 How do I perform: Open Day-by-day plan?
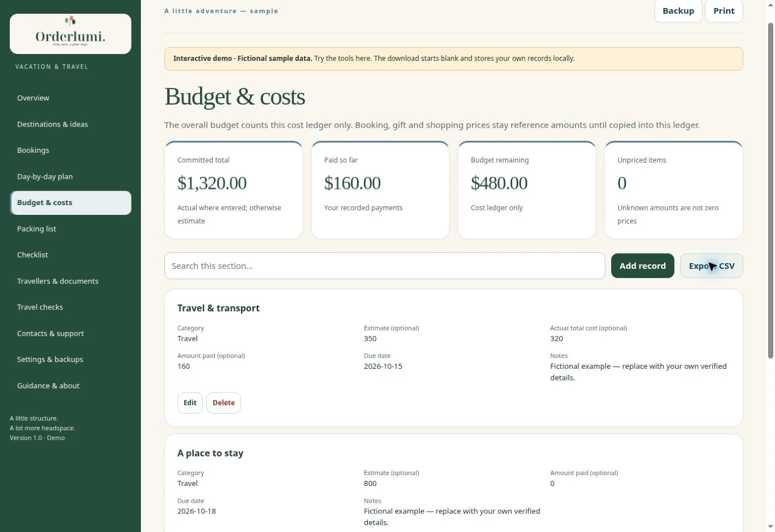pos(70,176)
